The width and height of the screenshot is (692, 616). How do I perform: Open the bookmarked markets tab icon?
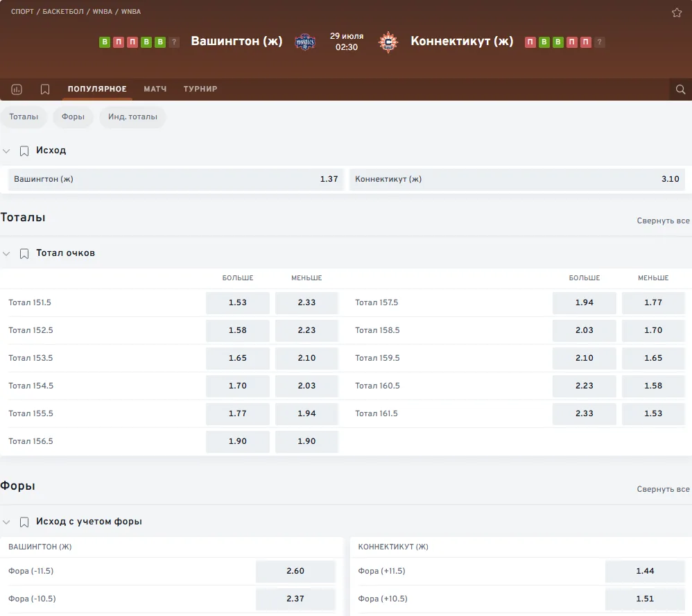45,89
